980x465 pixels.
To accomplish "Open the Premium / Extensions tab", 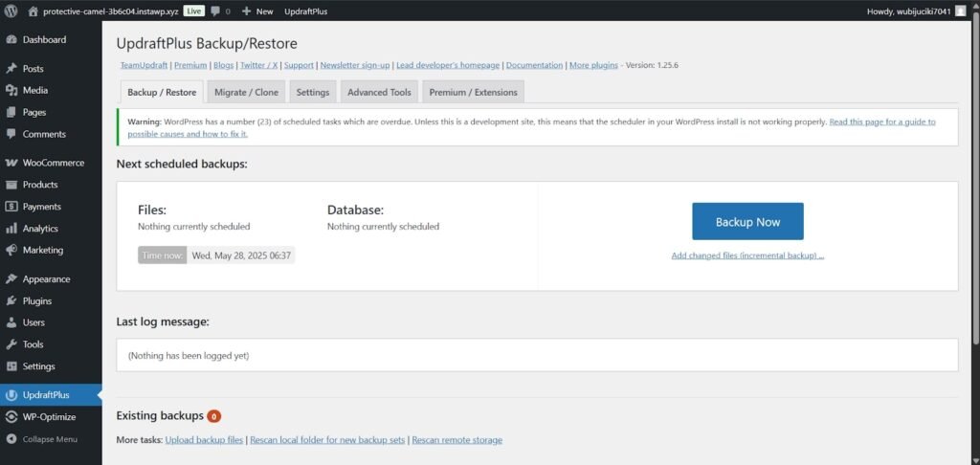I will click(x=473, y=92).
